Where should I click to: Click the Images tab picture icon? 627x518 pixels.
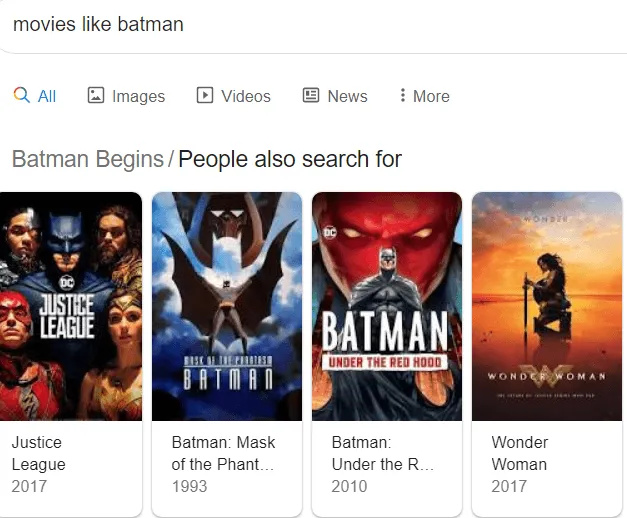tap(96, 96)
